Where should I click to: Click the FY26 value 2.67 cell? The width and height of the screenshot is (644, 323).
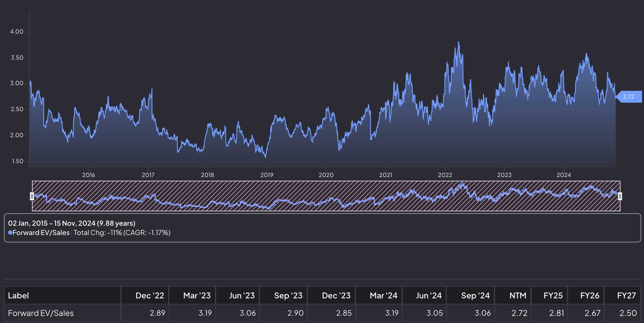tap(592, 313)
